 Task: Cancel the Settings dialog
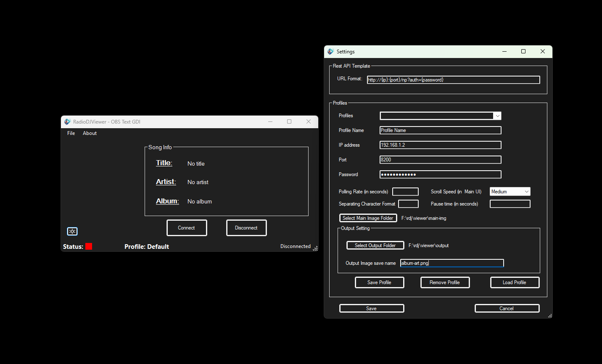point(507,309)
